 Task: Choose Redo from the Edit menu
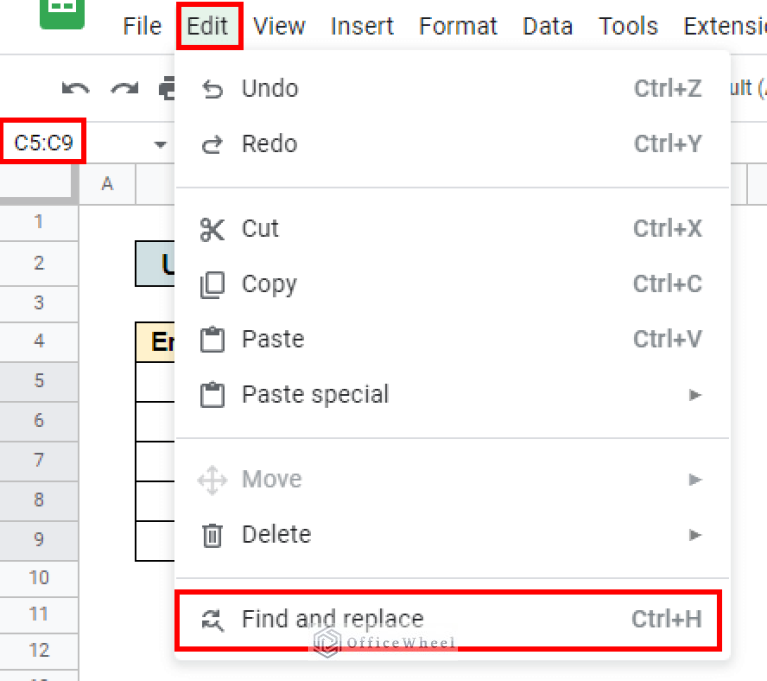click(452, 144)
